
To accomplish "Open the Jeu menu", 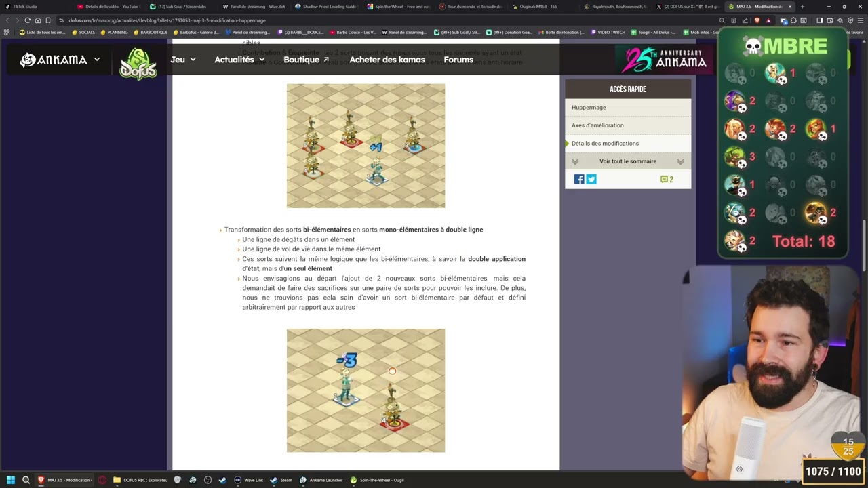I will point(183,60).
